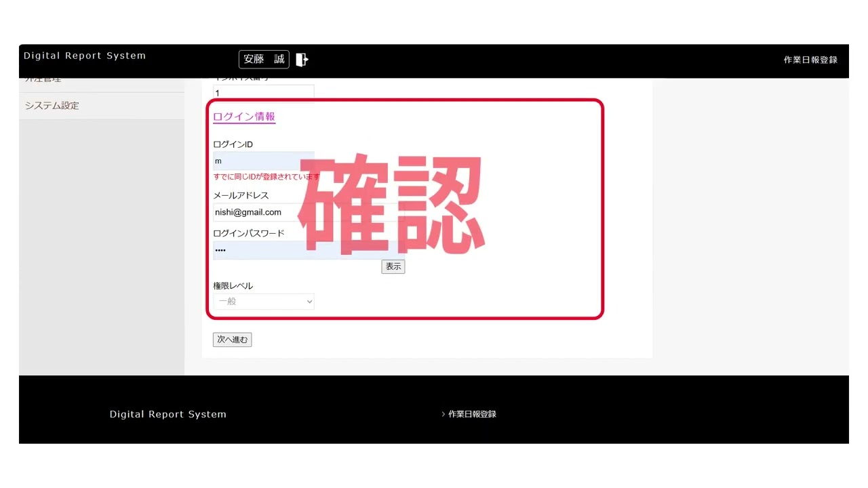Screen dimensions: 868x488
Task: Click the ログインパスワード label
Action: coord(249,233)
